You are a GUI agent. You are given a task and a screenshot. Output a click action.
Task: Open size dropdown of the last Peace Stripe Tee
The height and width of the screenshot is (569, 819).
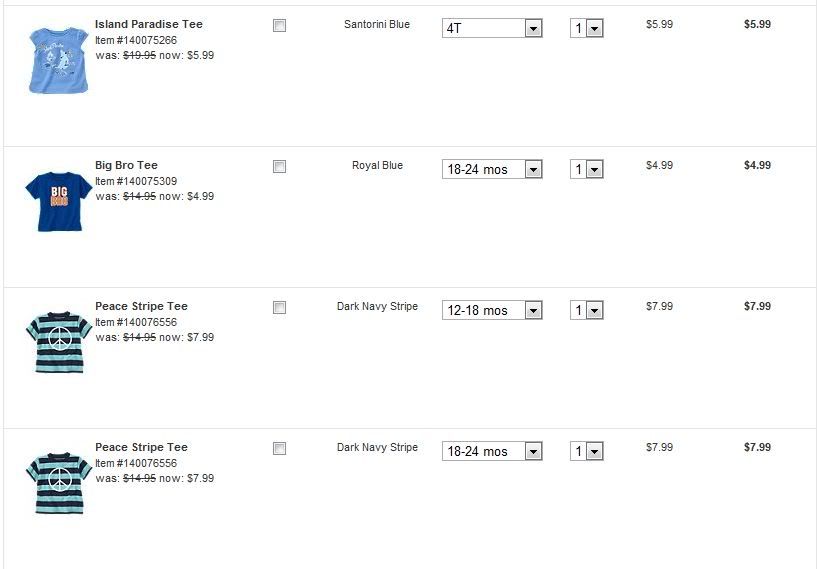[x=492, y=452]
